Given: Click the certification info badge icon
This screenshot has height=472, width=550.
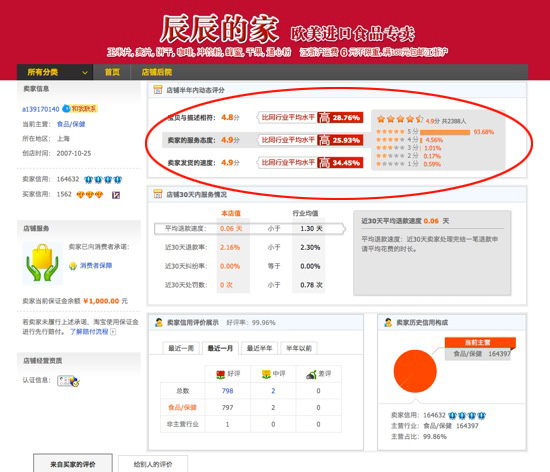Looking at the screenshot, I should pos(68,381).
